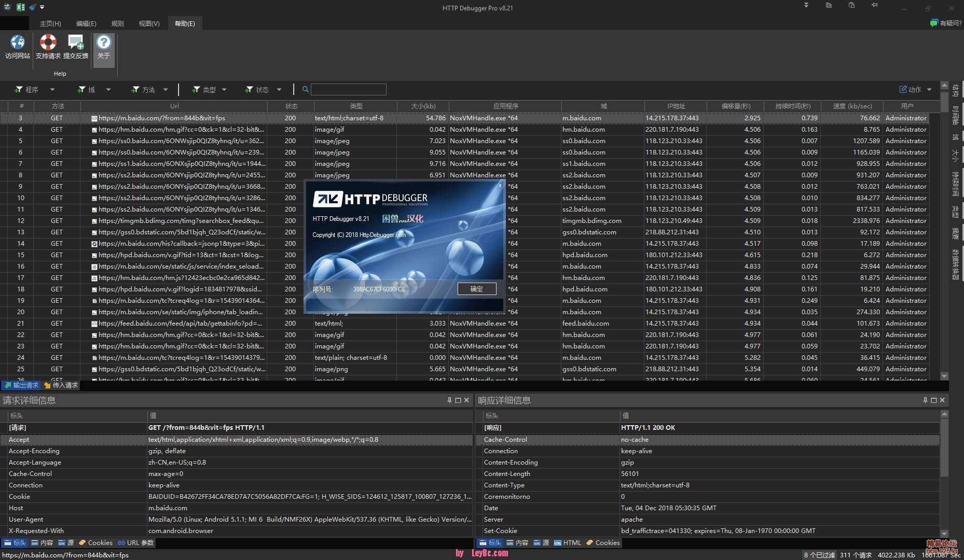
Task: Open the 视图(V) ribbon tab
Action: coord(149,23)
